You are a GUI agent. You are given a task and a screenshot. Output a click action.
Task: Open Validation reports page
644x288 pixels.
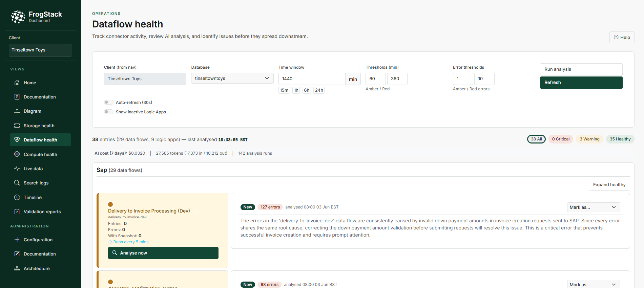[40, 212]
